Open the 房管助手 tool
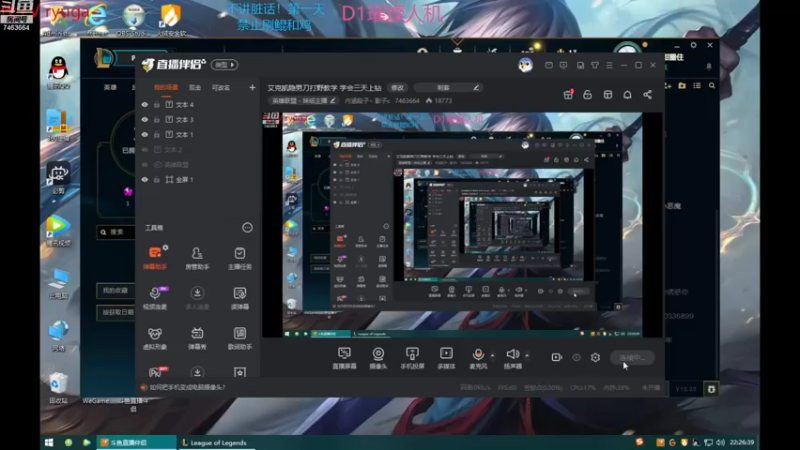The height and width of the screenshot is (450, 800). (x=197, y=257)
